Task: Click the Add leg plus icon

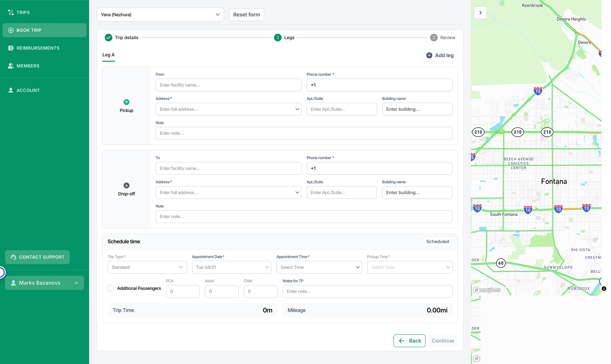Action: coord(429,55)
